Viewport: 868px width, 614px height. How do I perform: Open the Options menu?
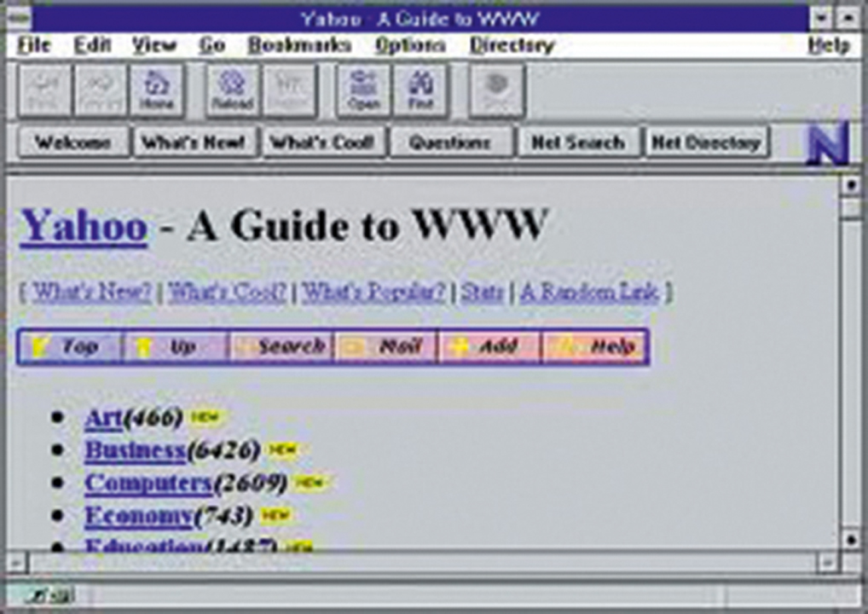coord(410,45)
